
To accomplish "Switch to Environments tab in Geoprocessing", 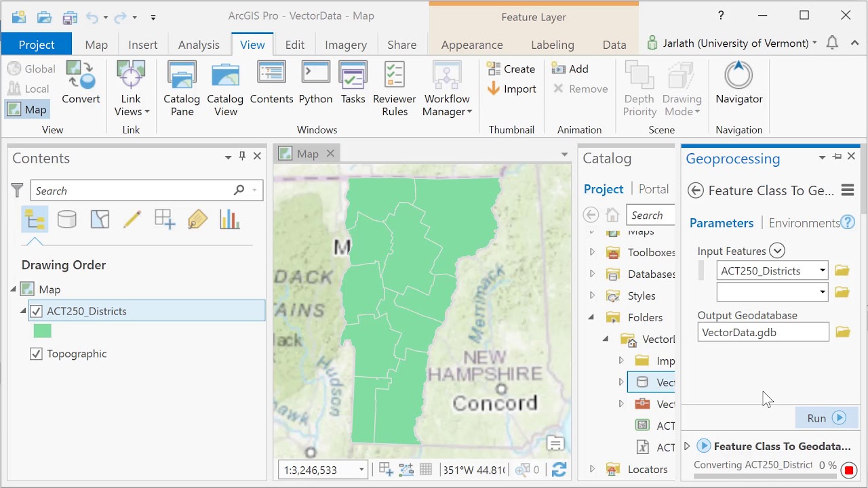I will [804, 223].
